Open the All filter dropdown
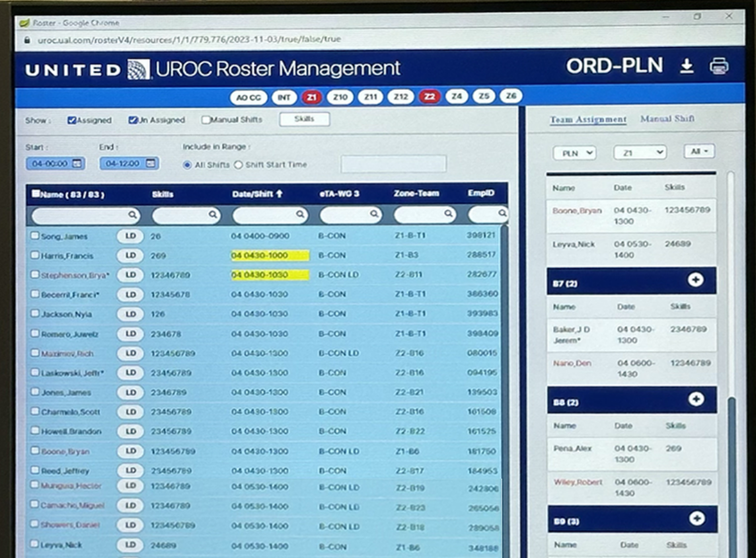Viewport: 756px width, 558px height. (x=699, y=151)
